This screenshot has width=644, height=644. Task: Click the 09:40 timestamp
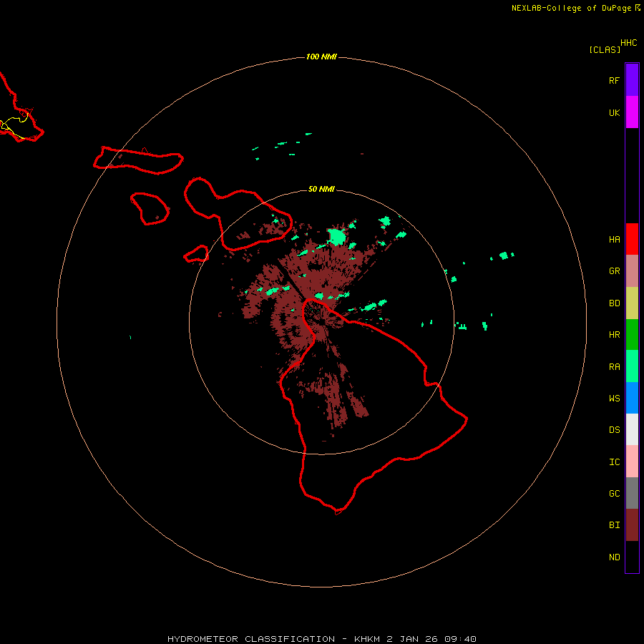[x=460, y=639]
